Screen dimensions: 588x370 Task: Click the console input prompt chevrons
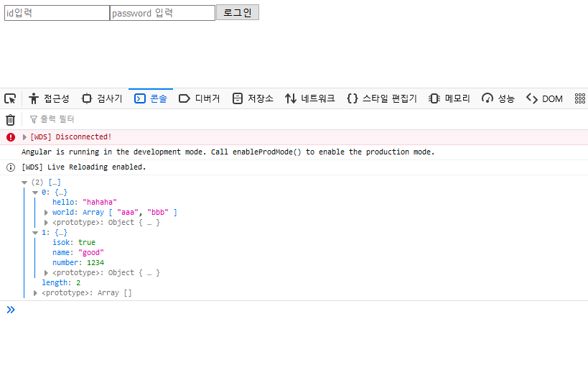pos(11,310)
